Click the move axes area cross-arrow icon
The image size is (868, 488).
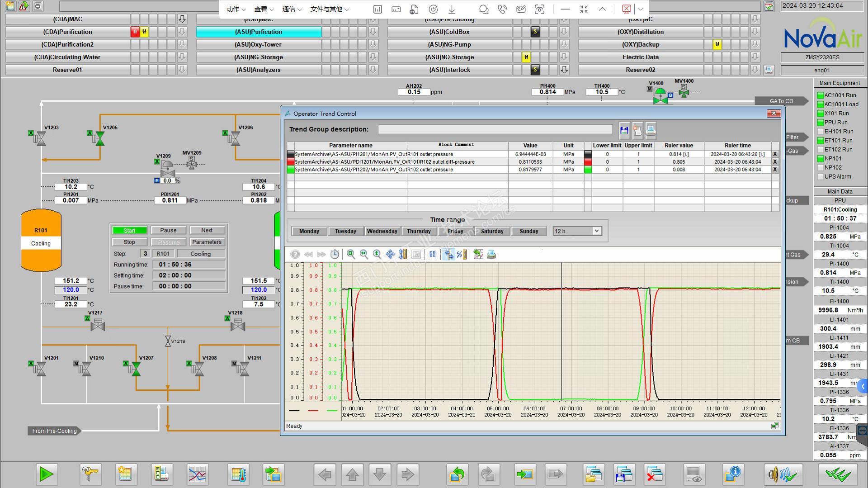pyautogui.click(x=390, y=255)
